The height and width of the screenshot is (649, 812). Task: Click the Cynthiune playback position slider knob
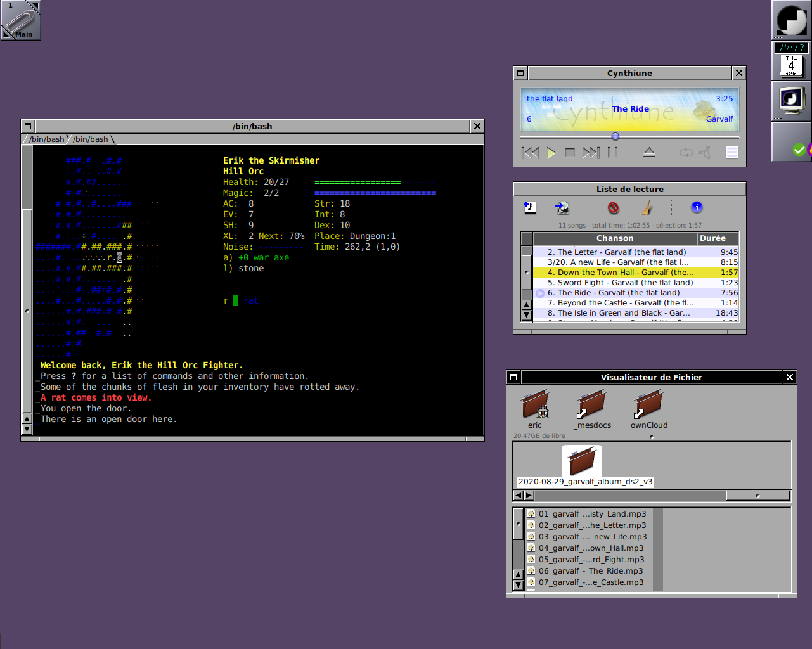tap(615, 136)
